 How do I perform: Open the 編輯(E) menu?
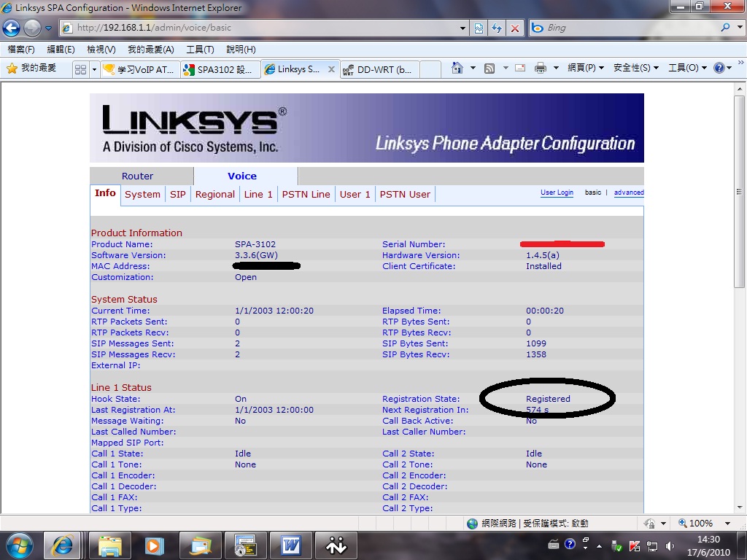[x=61, y=49]
